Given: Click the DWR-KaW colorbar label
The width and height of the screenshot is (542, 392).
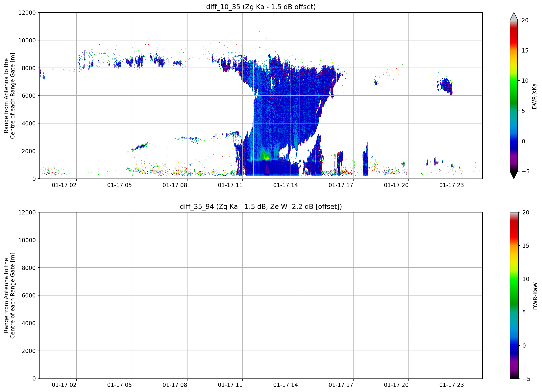Looking at the screenshot, I should coord(535,296).
